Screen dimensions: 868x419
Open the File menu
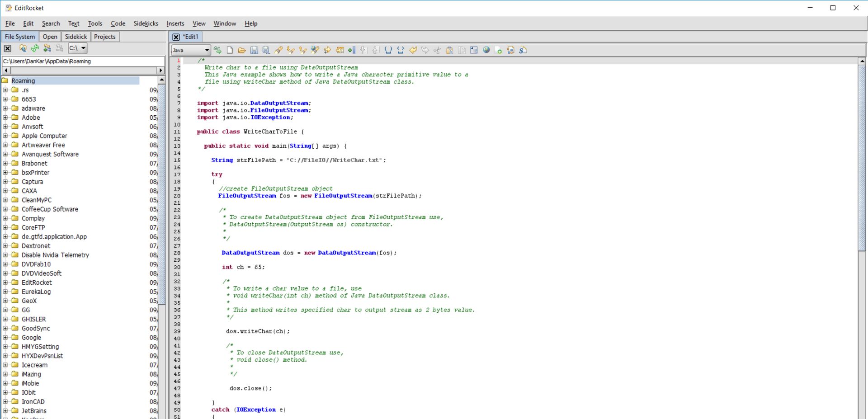click(x=10, y=24)
